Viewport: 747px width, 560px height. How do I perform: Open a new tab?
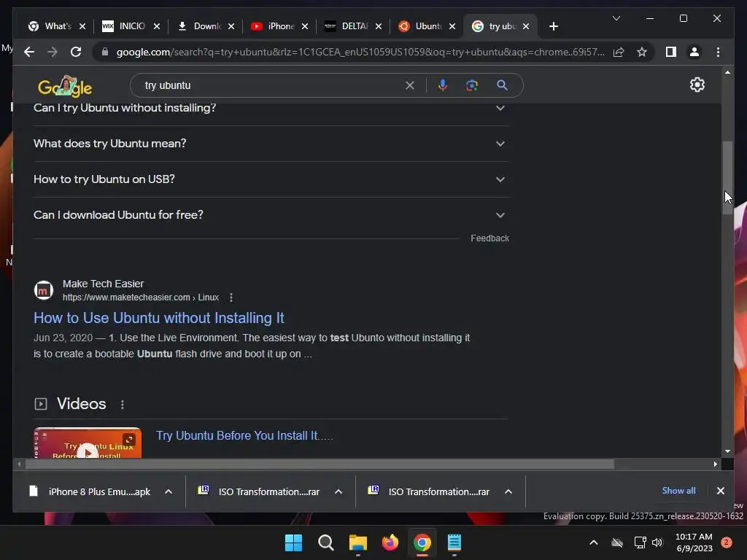[553, 27]
